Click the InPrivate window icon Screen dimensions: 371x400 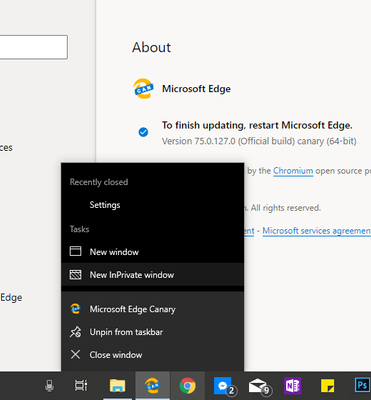pos(75,275)
